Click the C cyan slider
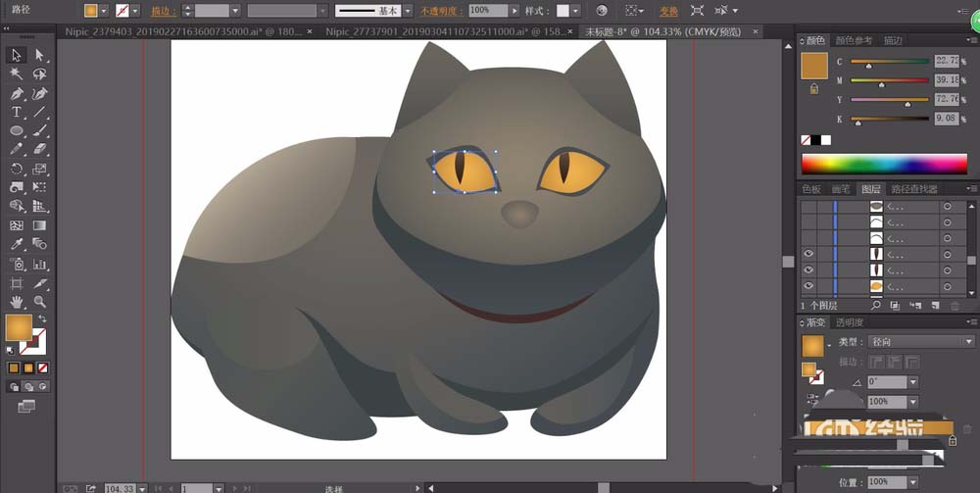Viewport: 980px width, 493px height. pyautogui.click(x=890, y=62)
